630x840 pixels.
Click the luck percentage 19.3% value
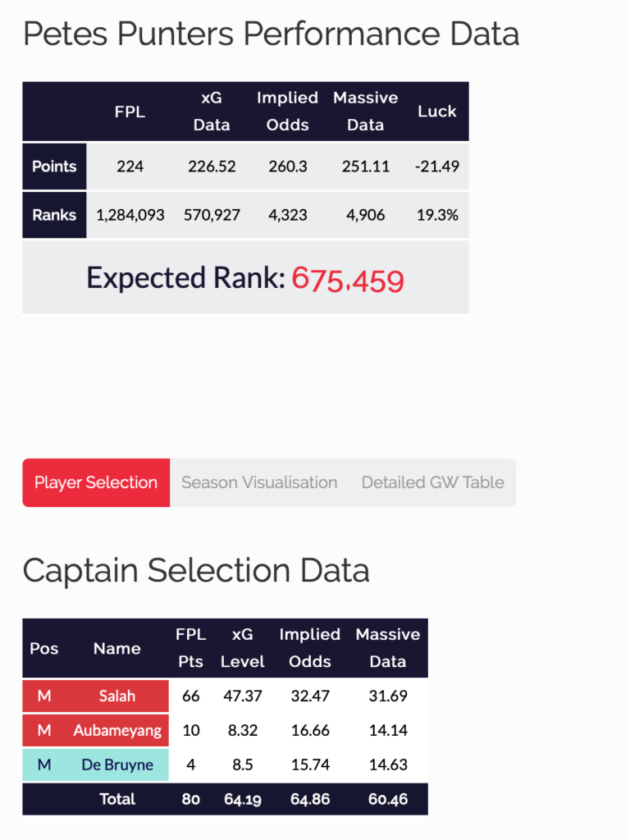tap(437, 215)
